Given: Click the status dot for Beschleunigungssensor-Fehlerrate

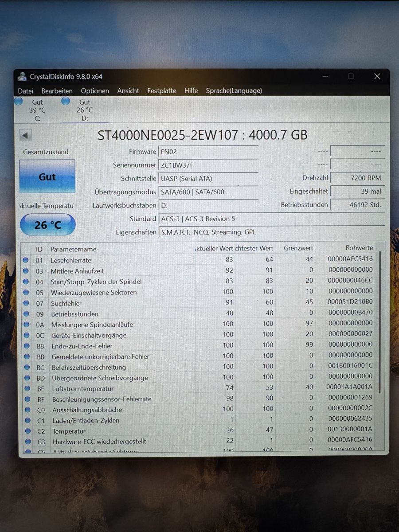Looking at the screenshot, I should (27, 399).
